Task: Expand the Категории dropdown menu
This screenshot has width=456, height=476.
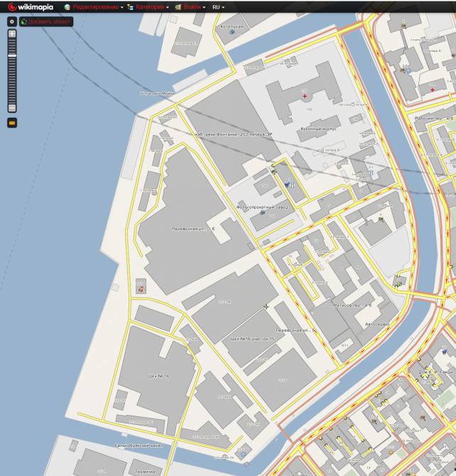Action: pyautogui.click(x=148, y=6)
